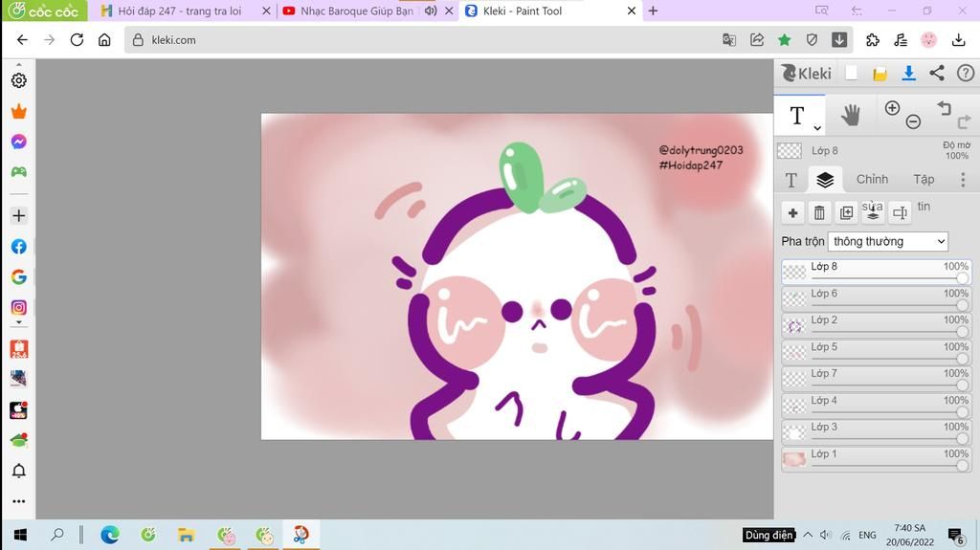
Task: Launch Microsoft Edge from taskbar
Action: pyautogui.click(x=110, y=535)
